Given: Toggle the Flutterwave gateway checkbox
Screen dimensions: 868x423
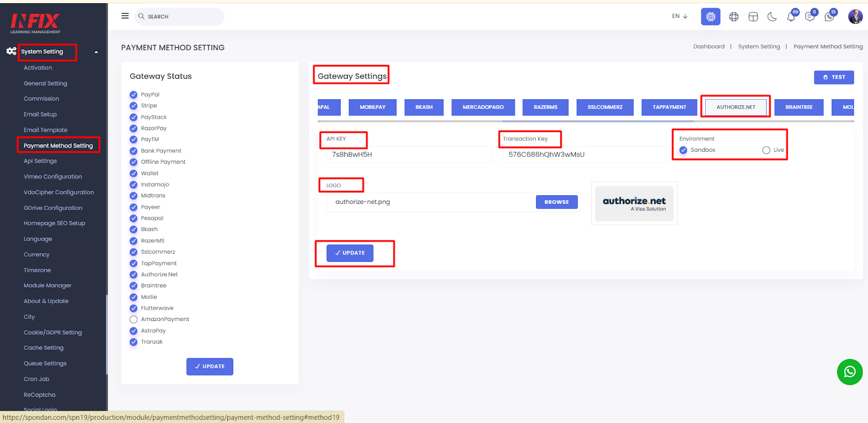Looking at the screenshot, I should click(x=133, y=308).
